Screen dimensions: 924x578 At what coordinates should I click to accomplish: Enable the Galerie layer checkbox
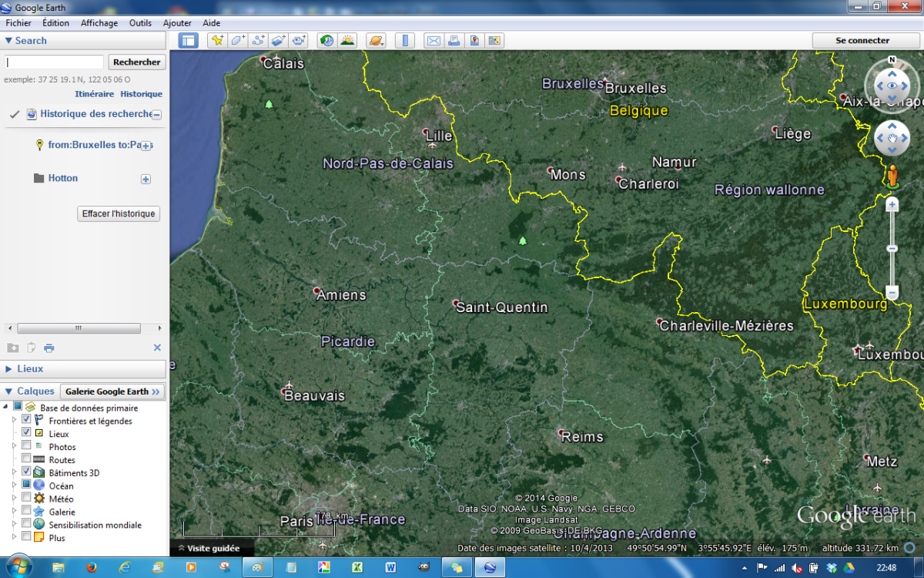26,511
